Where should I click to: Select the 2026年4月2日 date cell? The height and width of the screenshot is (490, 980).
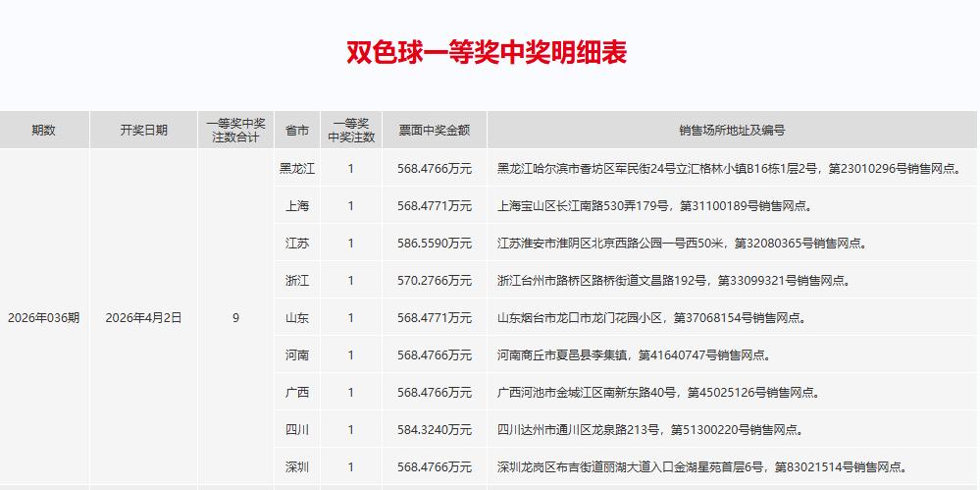click(144, 318)
